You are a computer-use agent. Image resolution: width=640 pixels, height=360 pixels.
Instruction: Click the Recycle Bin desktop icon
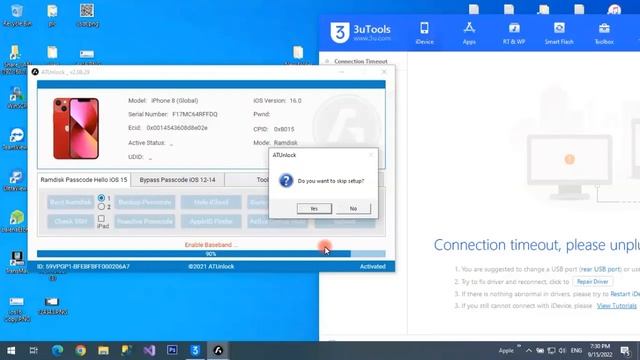pos(17,15)
